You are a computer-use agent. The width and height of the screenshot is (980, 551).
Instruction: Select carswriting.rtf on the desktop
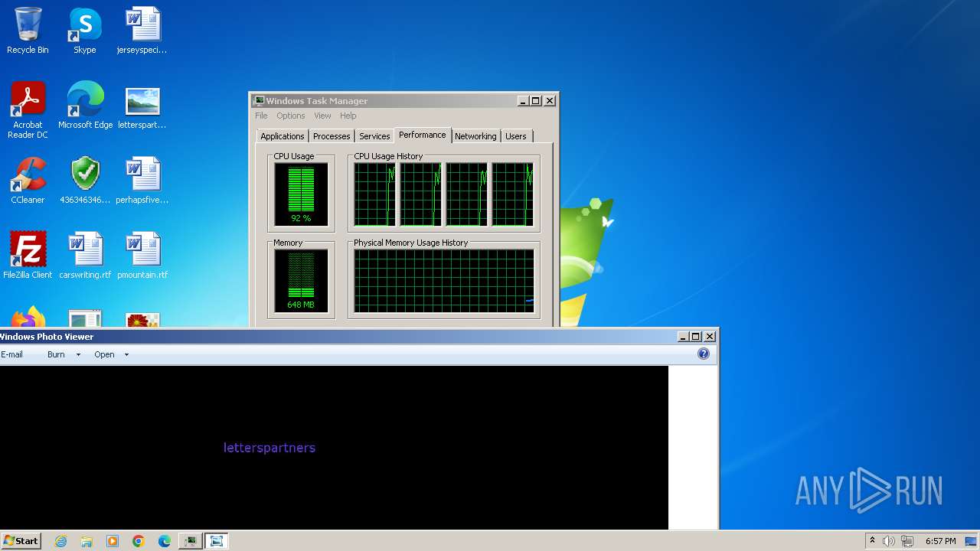(x=85, y=256)
